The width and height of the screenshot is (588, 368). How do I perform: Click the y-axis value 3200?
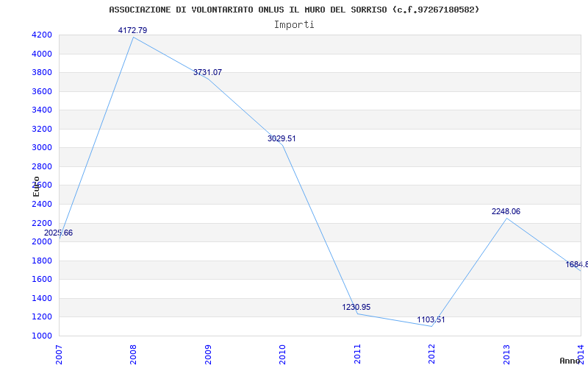42,130
